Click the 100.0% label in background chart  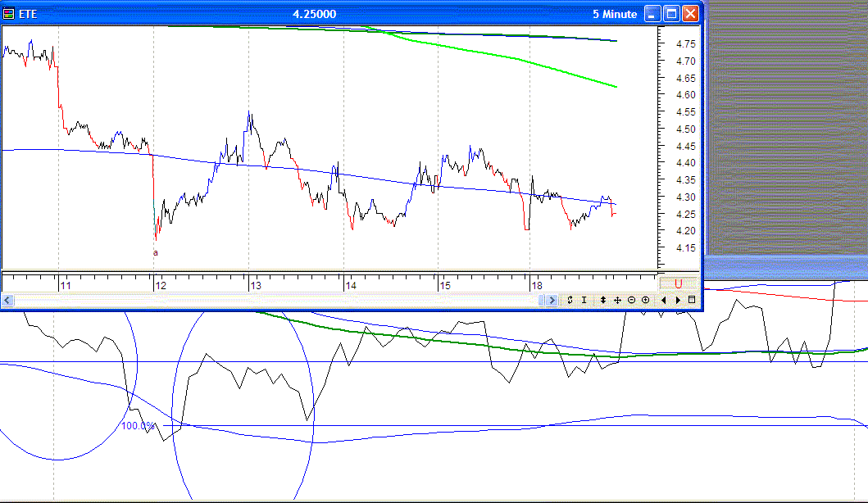(138, 425)
